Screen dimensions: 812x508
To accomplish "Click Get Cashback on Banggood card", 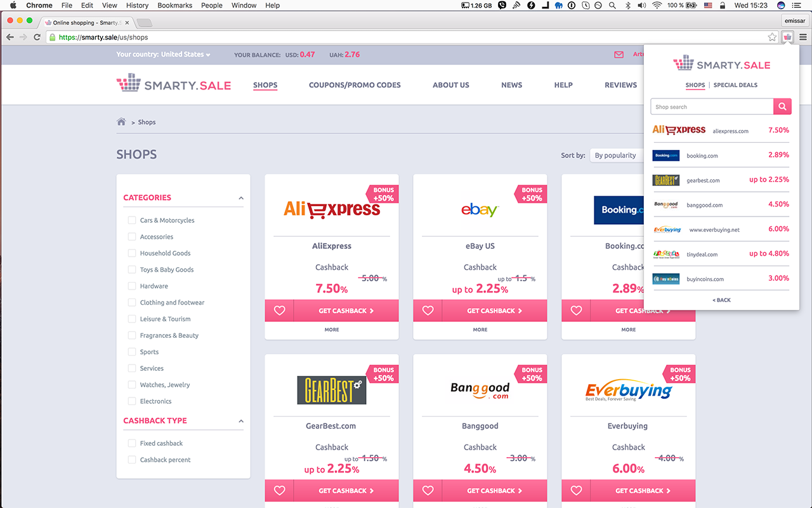I will (495, 490).
